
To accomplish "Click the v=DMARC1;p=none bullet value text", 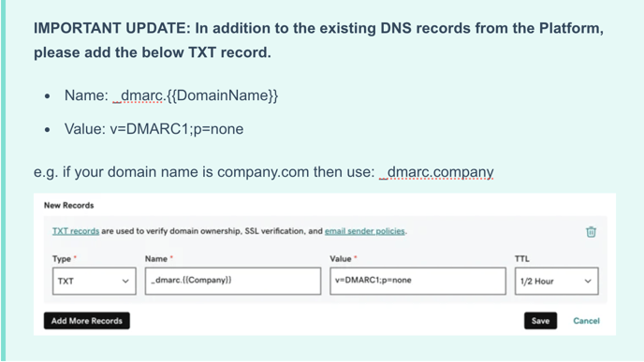I will point(177,129).
